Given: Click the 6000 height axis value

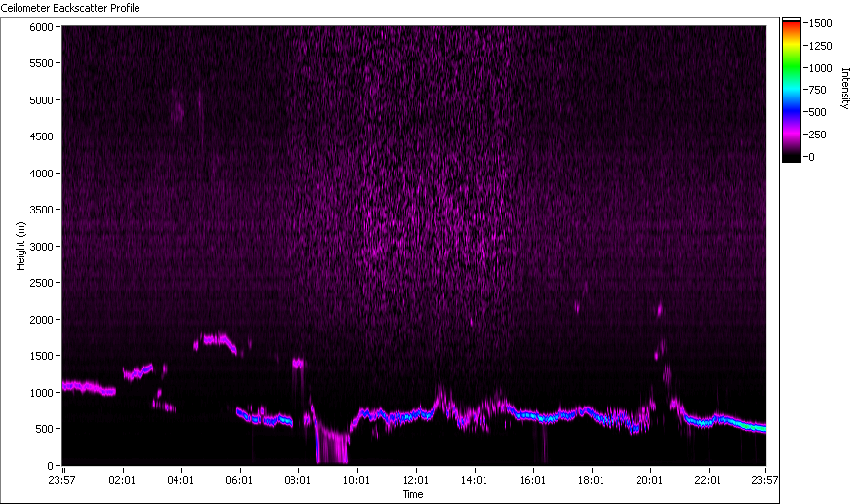Looking at the screenshot, I should [x=41, y=27].
